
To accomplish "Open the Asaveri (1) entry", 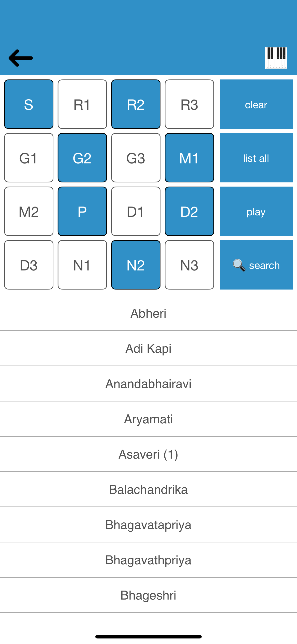I will tap(148, 454).
